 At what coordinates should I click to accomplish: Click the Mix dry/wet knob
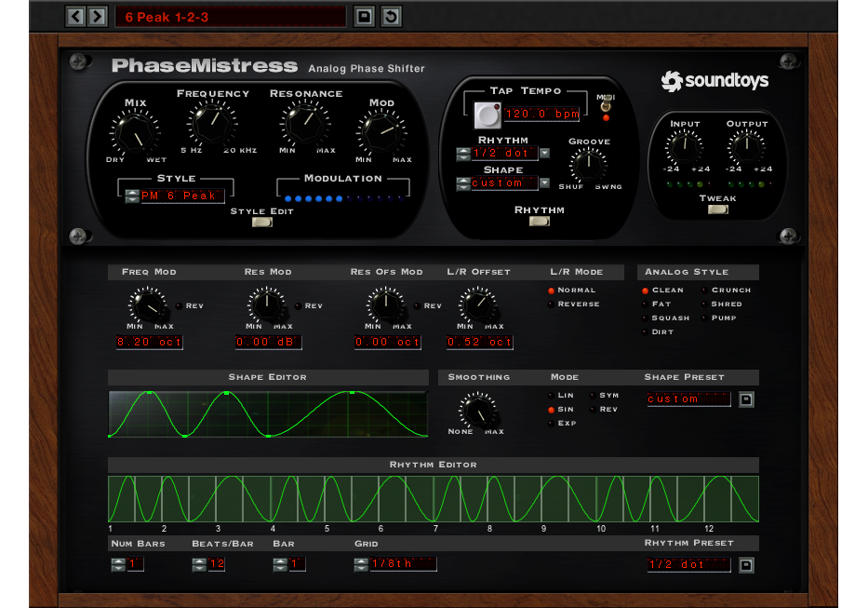pyautogui.click(x=135, y=133)
